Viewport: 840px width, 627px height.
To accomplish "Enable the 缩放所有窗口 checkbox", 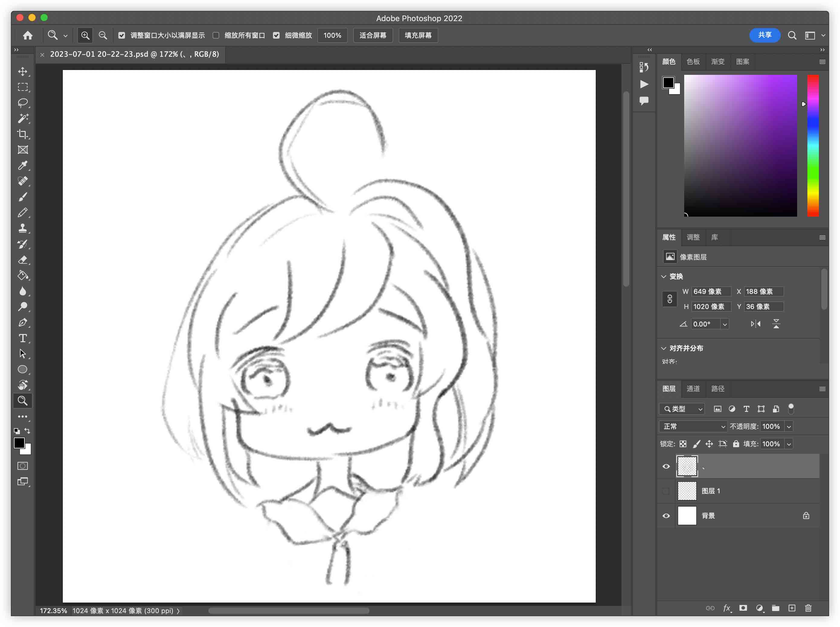I will (x=216, y=35).
